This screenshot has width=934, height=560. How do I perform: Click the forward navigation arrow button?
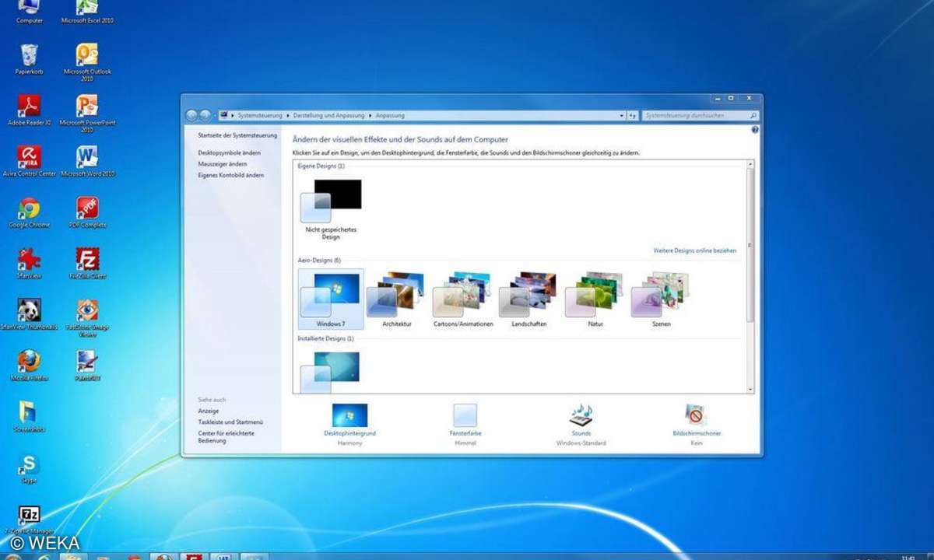click(205, 115)
